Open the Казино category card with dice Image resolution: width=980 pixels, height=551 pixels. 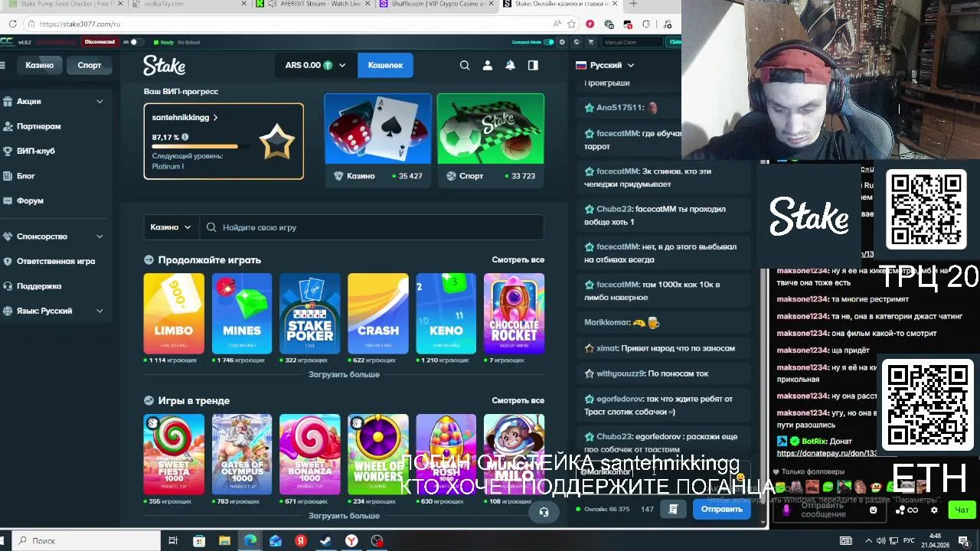coord(378,140)
